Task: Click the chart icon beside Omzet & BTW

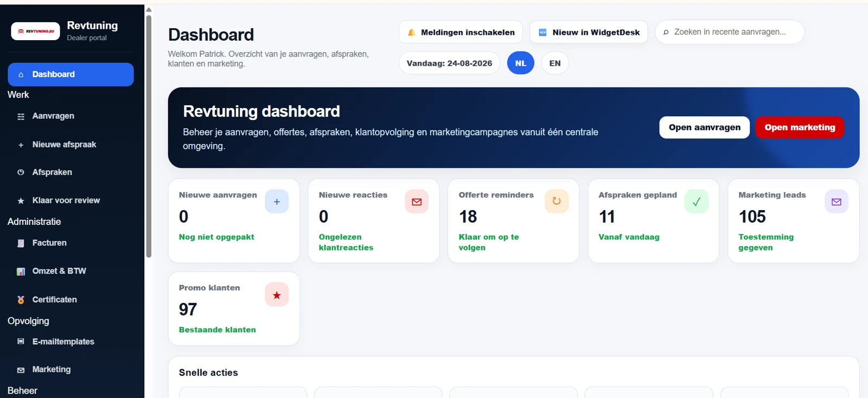Action: click(21, 271)
